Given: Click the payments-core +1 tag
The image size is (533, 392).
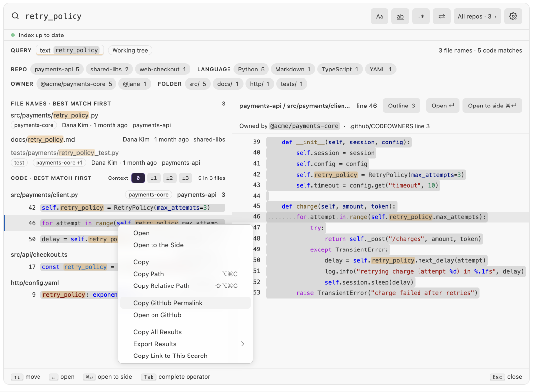Looking at the screenshot, I should tap(60, 163).
